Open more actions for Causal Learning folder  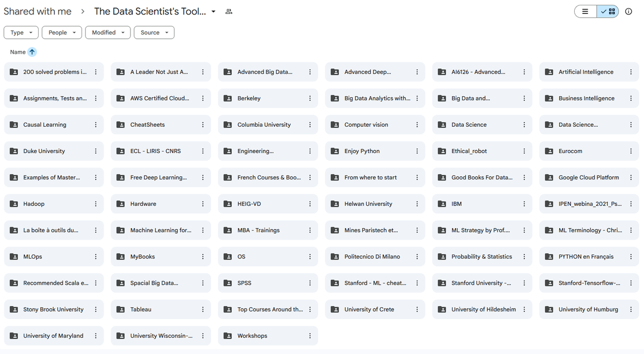click(96, 125)
